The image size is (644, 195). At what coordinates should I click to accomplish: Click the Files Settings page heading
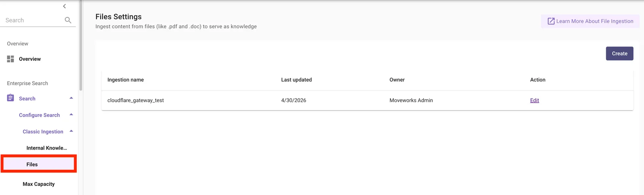pyautogui.click(x=118, y=16)
